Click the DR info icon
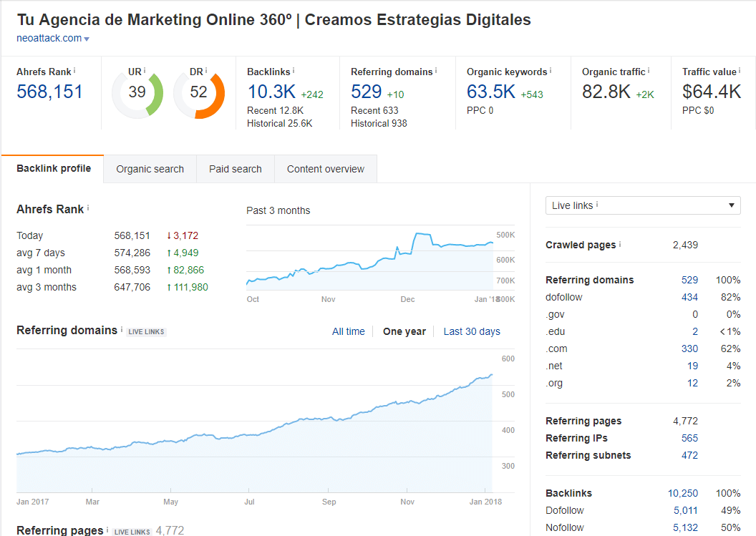 point(206,71)
